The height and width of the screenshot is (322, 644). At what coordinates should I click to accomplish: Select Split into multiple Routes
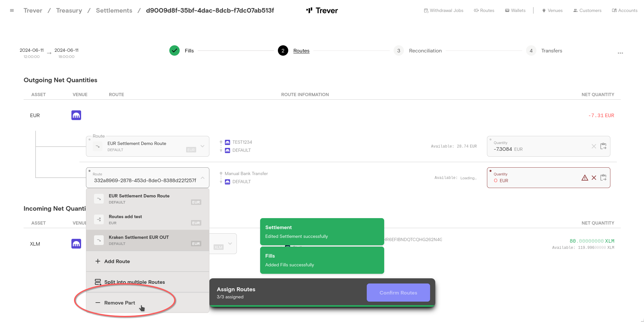134,282
